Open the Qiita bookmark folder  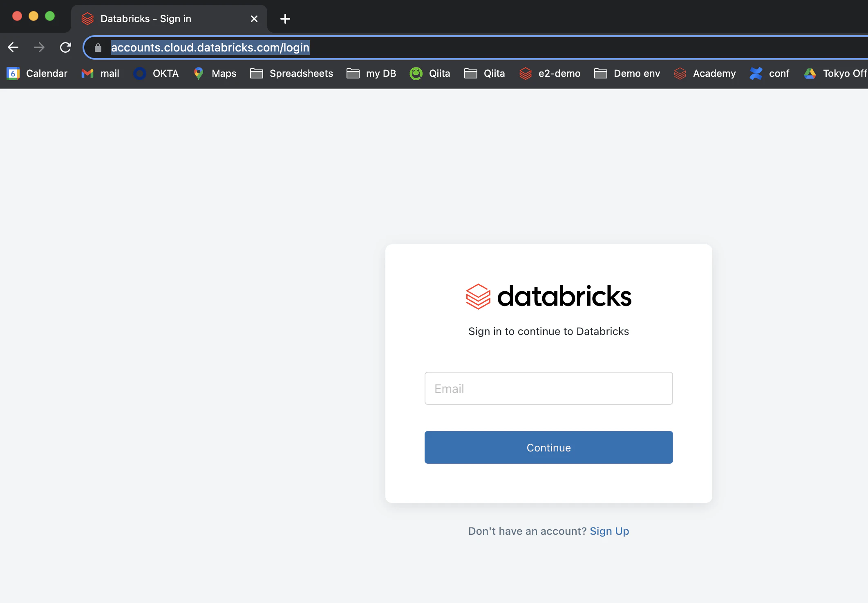tap(485, 74)
